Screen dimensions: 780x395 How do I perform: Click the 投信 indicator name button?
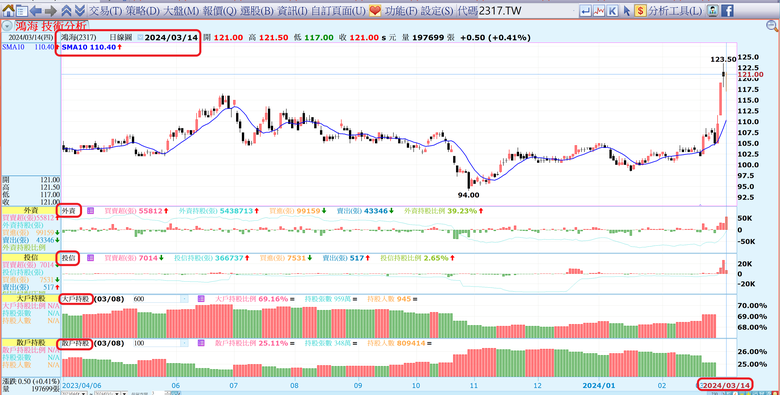pyautogui.click(x=68, y=258)
